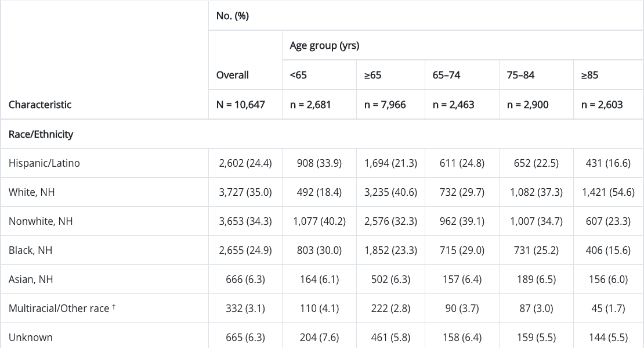Select the Nonwhite, NH row label

[41, 221]
